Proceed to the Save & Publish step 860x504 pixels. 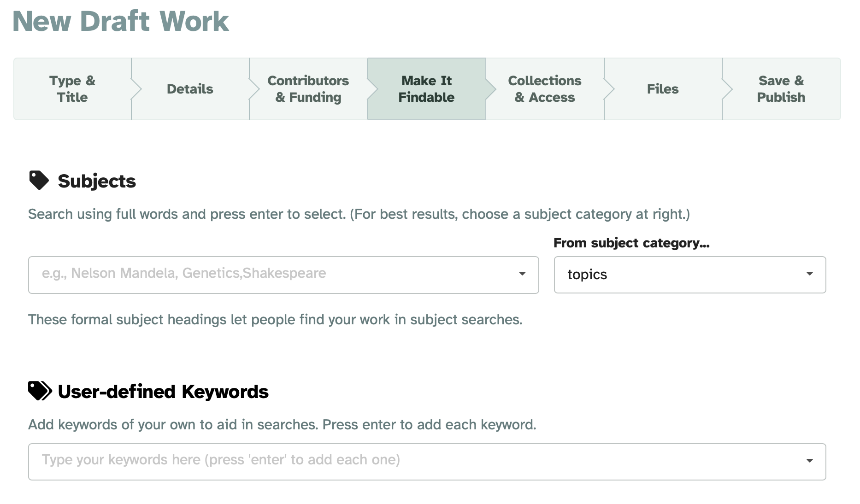click(x=781, y=89)
